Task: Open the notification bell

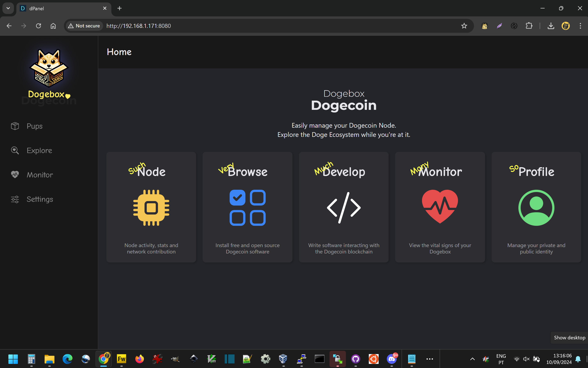Action: tap(578, 359)
